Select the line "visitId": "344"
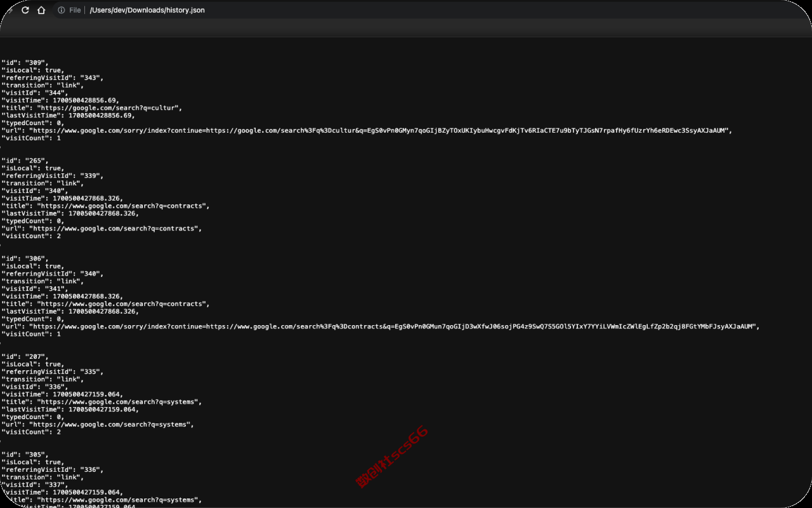 pos(35,93)
